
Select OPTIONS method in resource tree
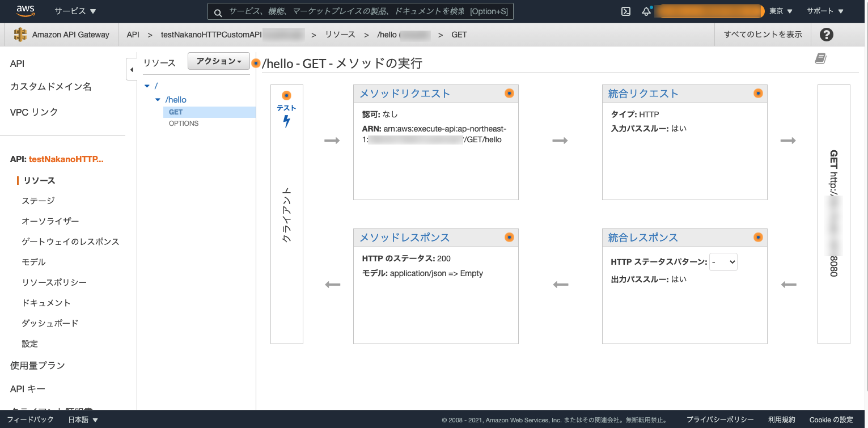(x=184, y=124)
